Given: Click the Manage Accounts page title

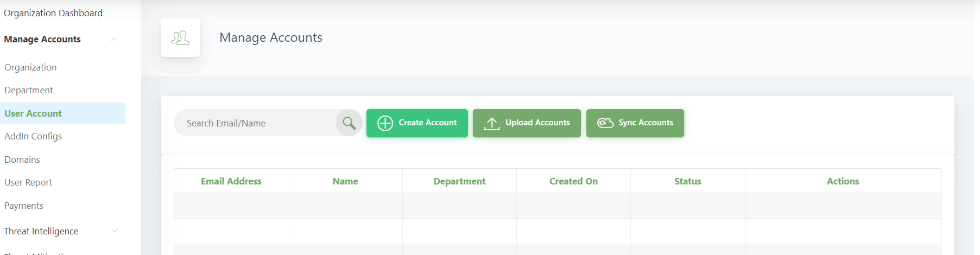Looking at the screenshot, I should [271, 37].
